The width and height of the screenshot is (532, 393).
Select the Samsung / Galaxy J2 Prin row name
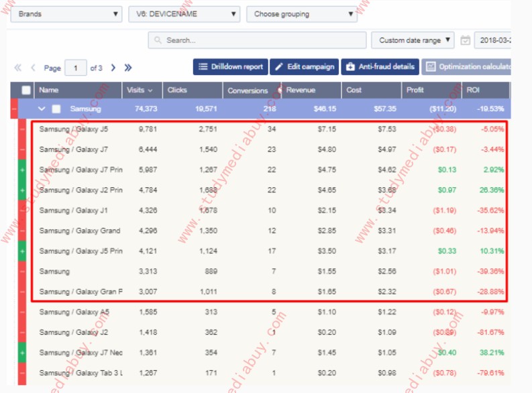pos(81,190)
